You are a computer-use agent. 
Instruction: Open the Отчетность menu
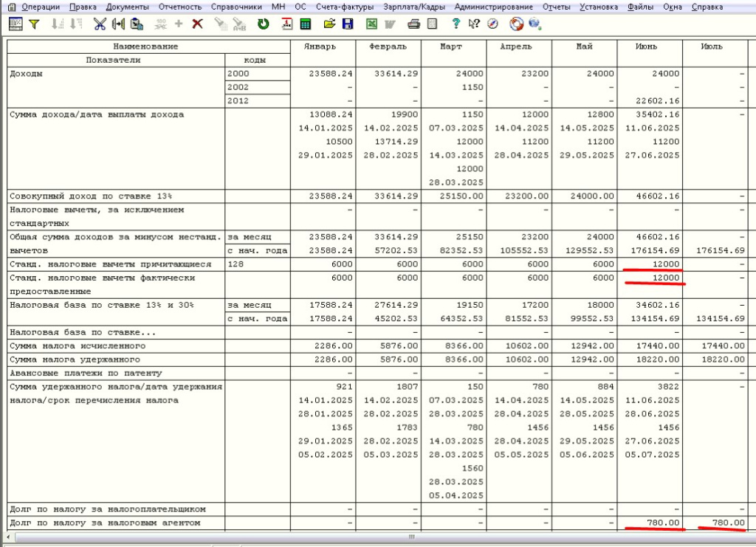click(180, 7)
